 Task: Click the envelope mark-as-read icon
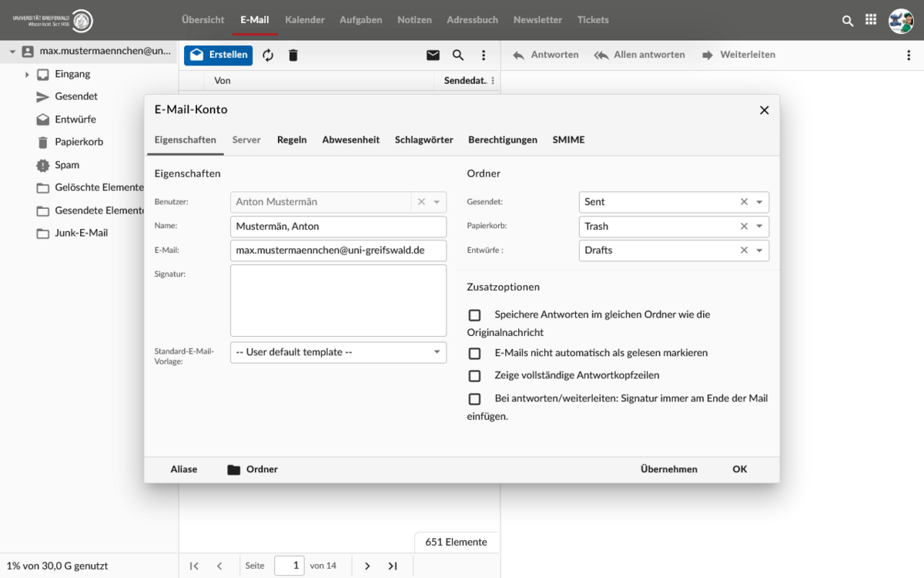click(x=433, y=55)
